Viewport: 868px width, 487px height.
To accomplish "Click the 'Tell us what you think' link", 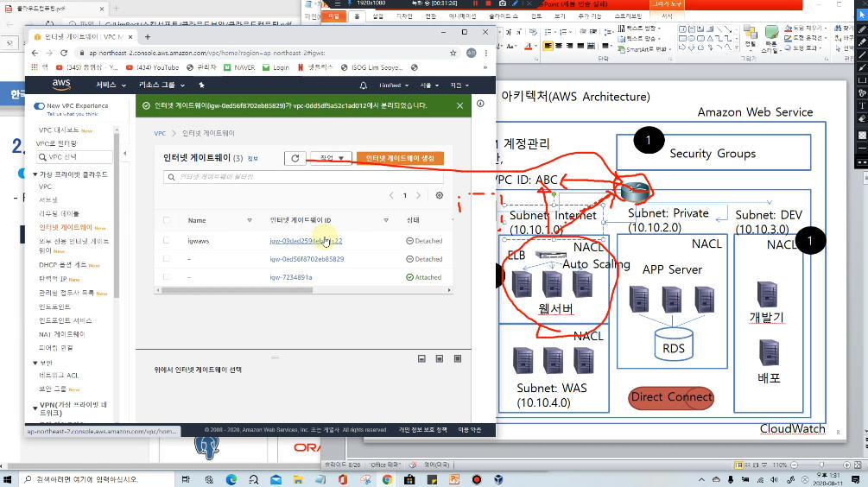I will pyautogui.click(x=72, y=114).
